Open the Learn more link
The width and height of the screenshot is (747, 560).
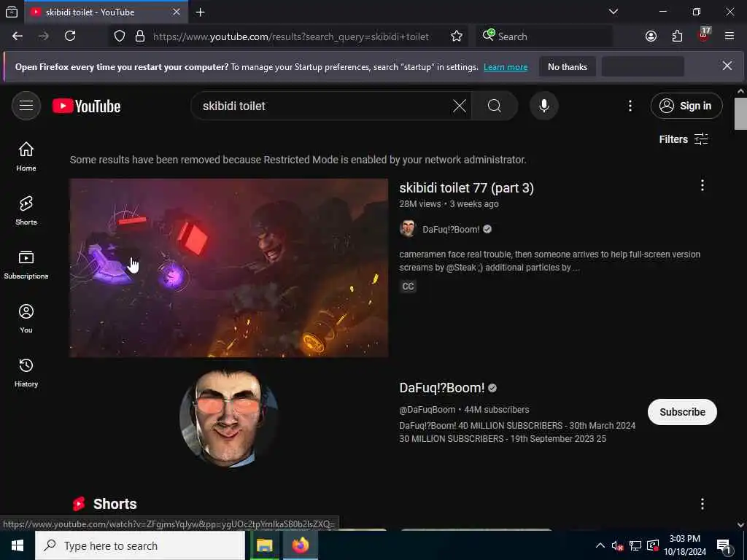point(506,67)
